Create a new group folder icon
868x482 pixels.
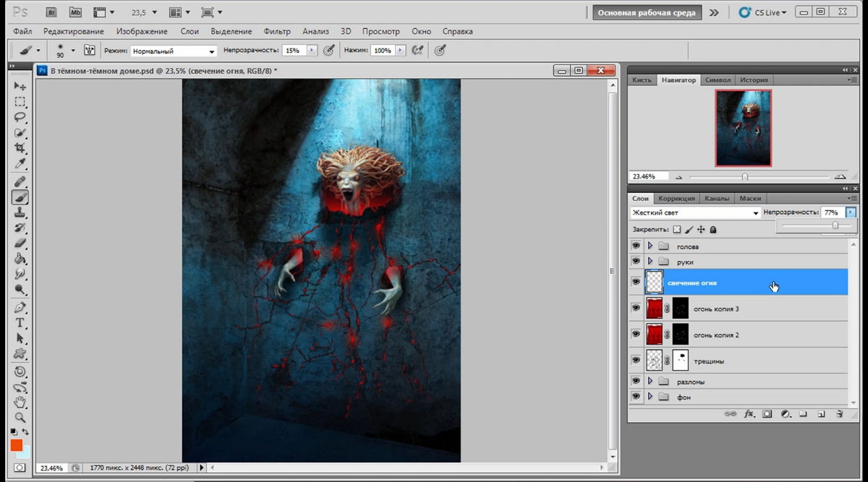(803, 414)
